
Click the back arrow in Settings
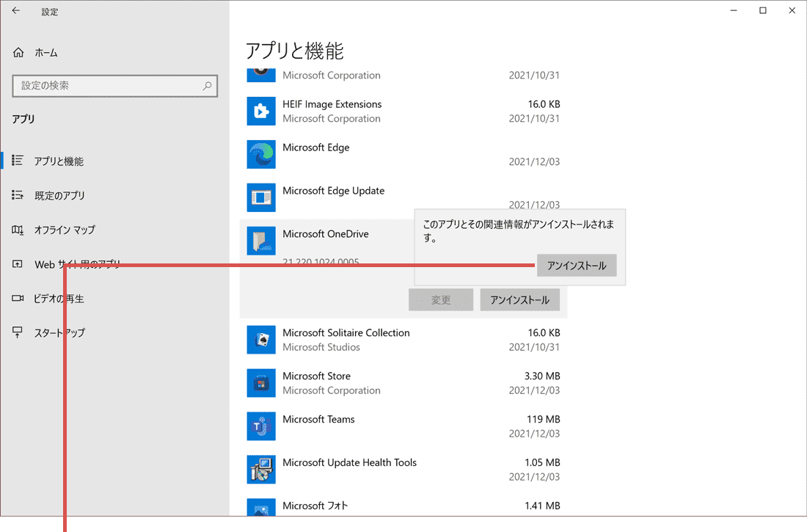click(x=16, y=11)
